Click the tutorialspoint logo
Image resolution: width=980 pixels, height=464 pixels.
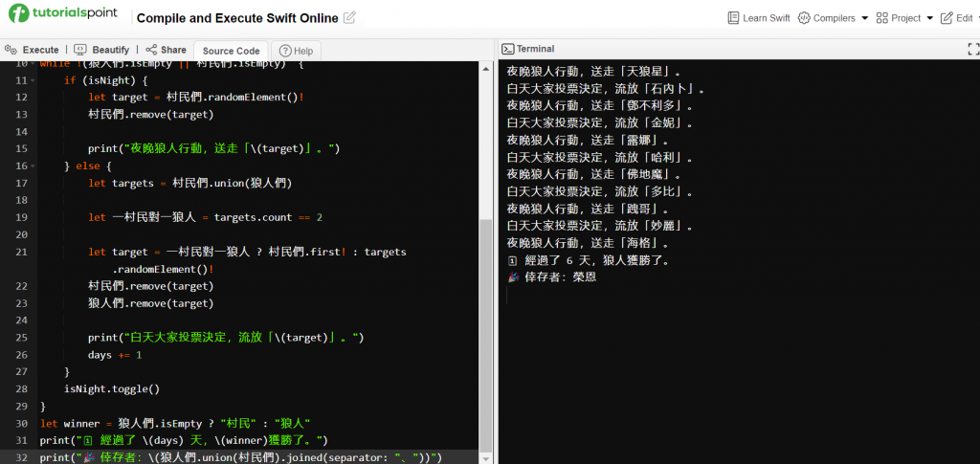click(x=65, y=13)
